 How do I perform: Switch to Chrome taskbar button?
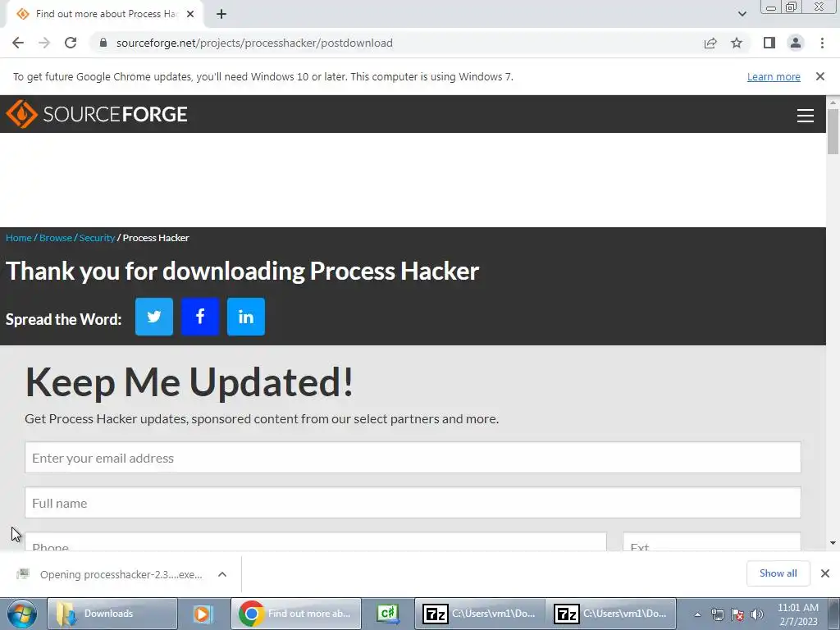[295, 614]
